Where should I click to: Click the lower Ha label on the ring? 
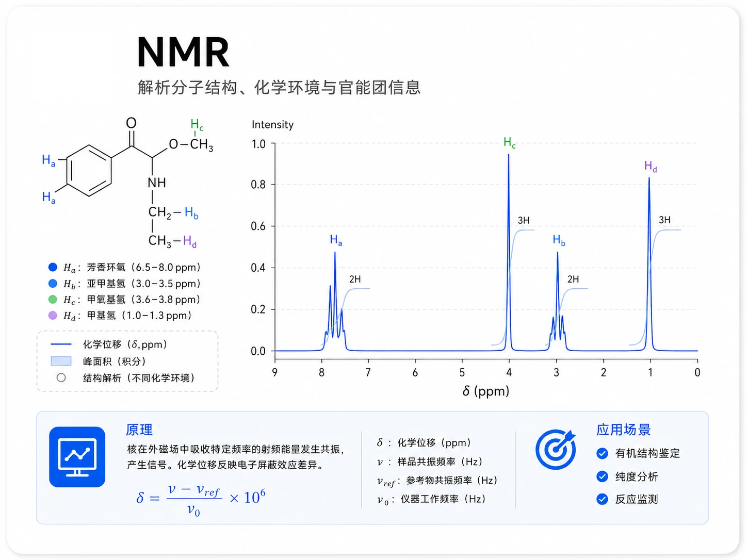click(x=48, y=197)
